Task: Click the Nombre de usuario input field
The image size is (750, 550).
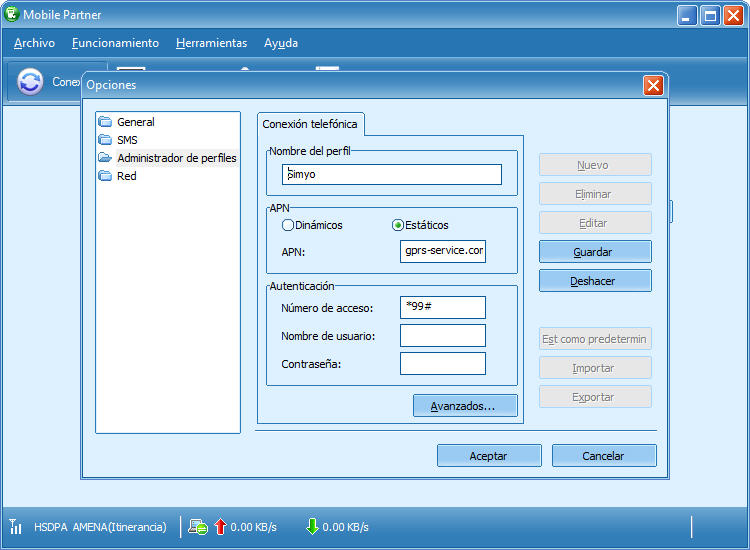Action: tap(442, 336)
